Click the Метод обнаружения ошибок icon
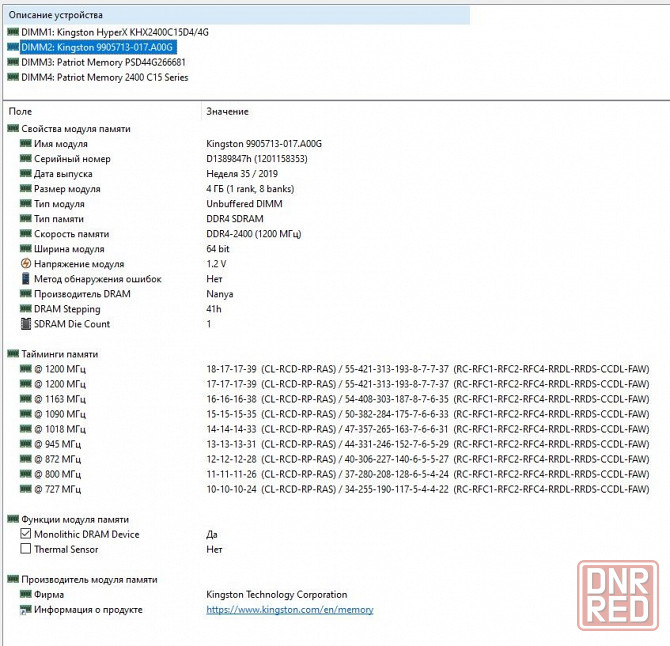670x646 pixels. tap(26, 279)
